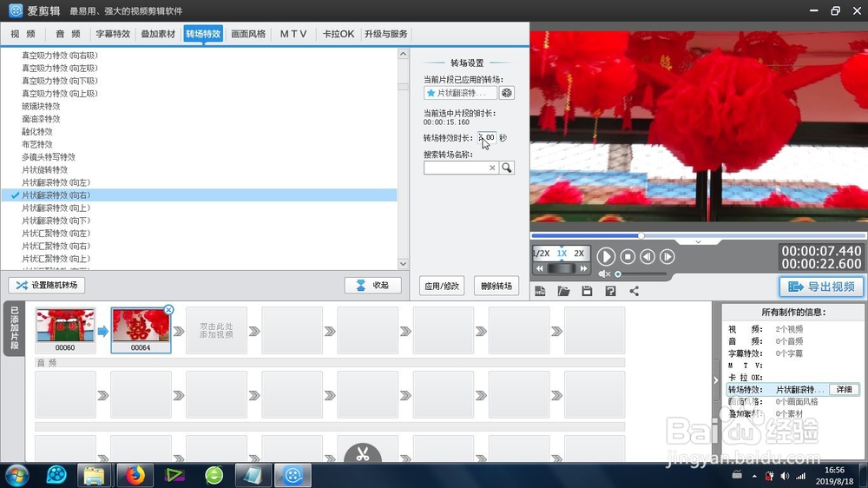Image resolution: width=868 pixels, height=488 pixels.
Task: Save the project with floppy icon
Action: [x=587, y=291]
